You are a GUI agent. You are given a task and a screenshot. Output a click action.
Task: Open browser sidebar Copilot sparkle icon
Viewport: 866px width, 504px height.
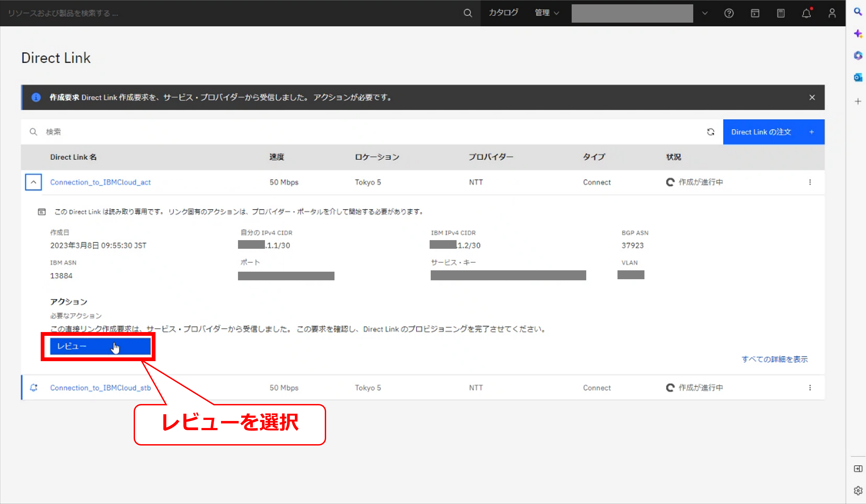click(858, 34)
